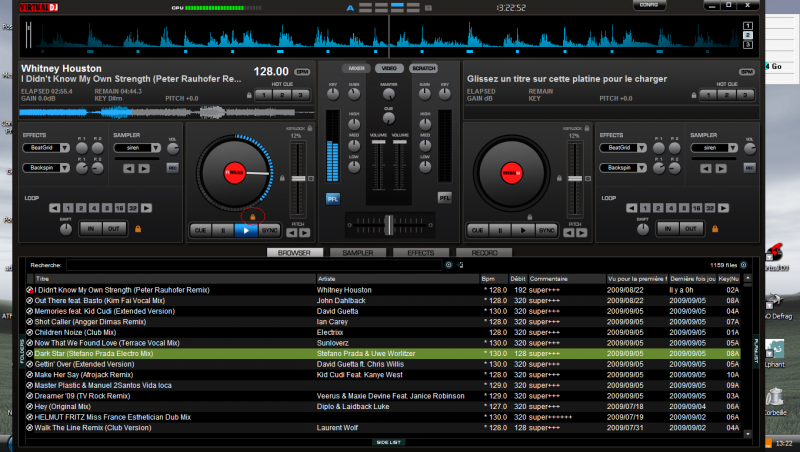800x452 pixels.
Task: Toggle left loop smart lock (orange padlock)
Action: click(138, 229)
